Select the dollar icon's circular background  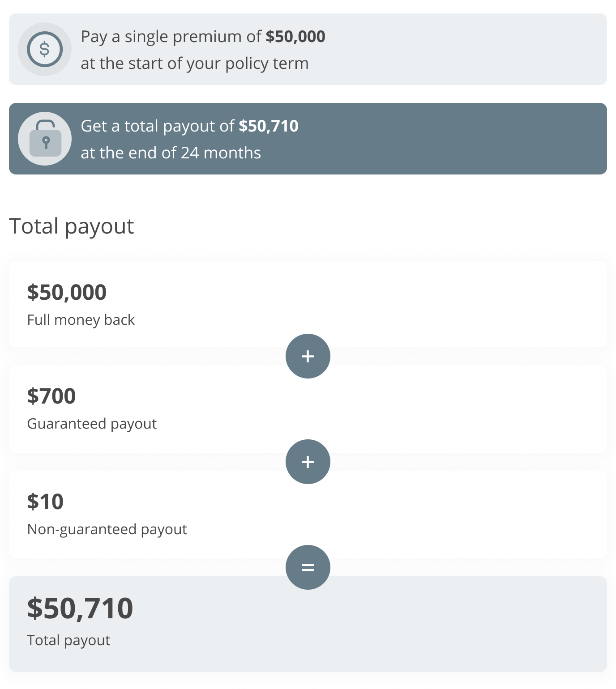pyautogui.click(x=45, y=49)
